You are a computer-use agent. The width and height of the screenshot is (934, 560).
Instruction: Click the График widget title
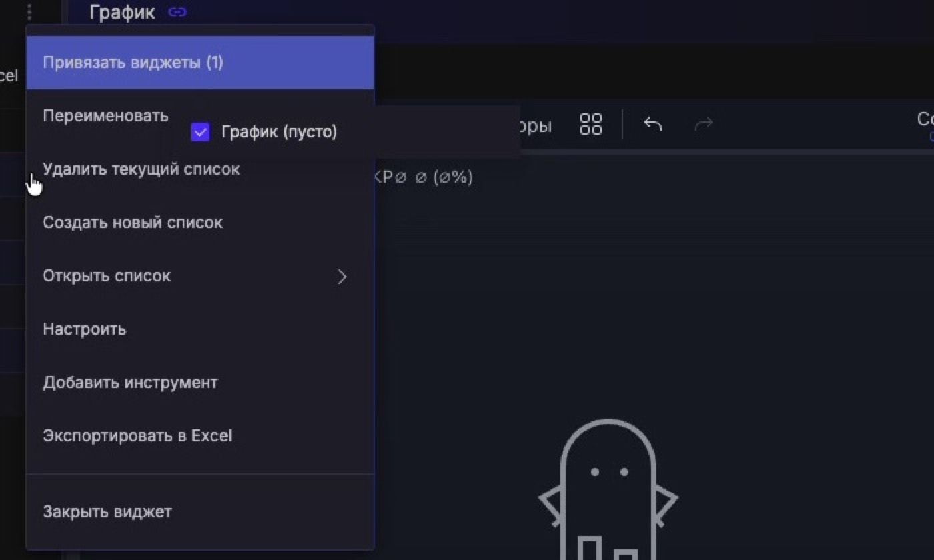[122, 12]
